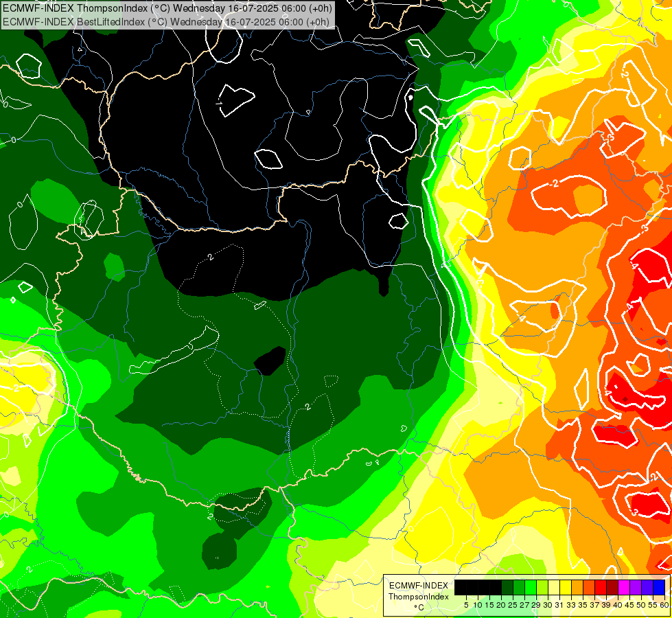Viewport: 672px width, 618px height.
Task: Click the legend's ThompsonIndex label
Action: [419, 597]
